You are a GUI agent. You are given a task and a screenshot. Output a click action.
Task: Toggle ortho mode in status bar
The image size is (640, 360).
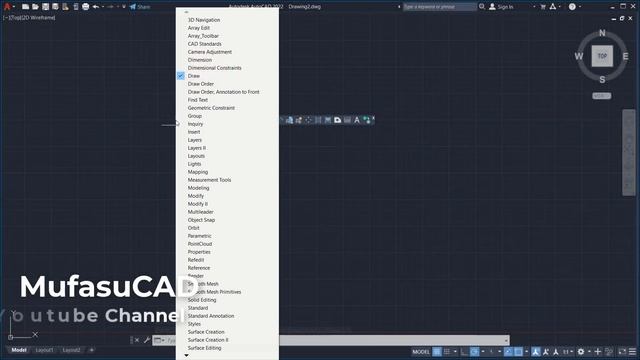pos(464,351)
